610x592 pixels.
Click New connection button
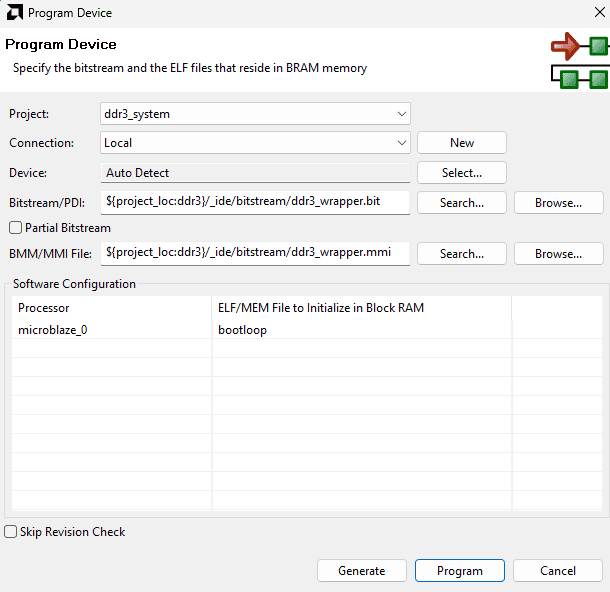461,143
